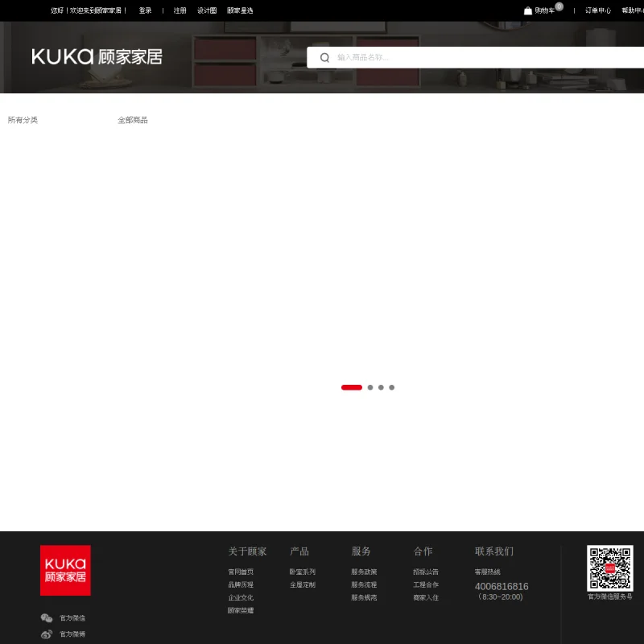
Task: Click the 官方微信服务号 caption
Action: click(610, 597)
